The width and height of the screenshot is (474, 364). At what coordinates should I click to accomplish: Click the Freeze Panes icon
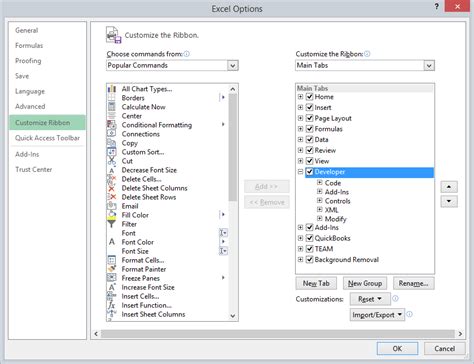[112, 278]
